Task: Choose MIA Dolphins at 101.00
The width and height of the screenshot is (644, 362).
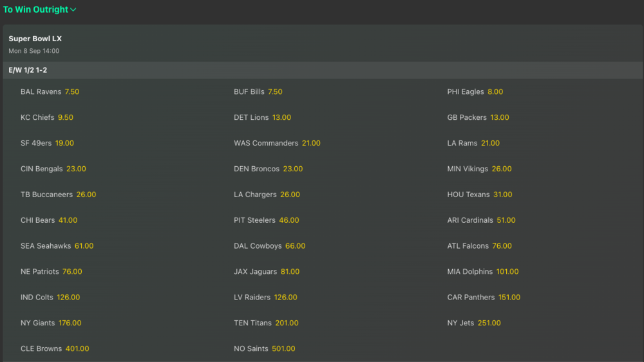Action: coord(482,272)
